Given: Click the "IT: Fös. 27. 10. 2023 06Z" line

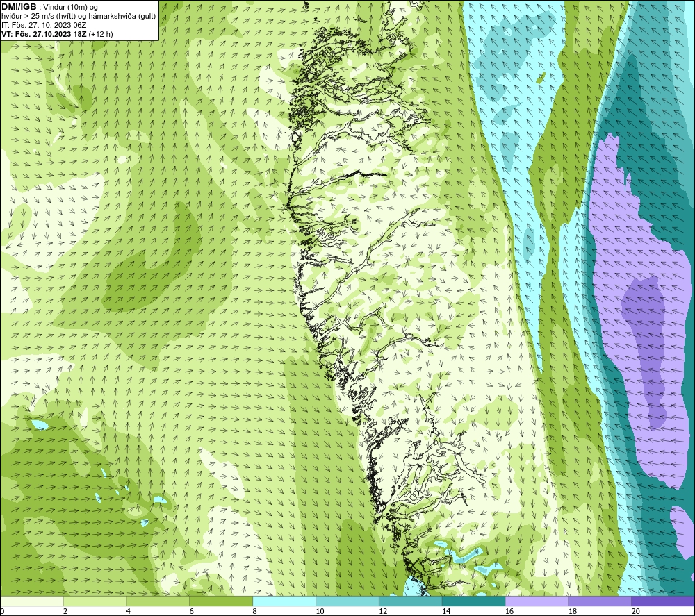Looking at the screenshot, I should (x=44, y=25).
